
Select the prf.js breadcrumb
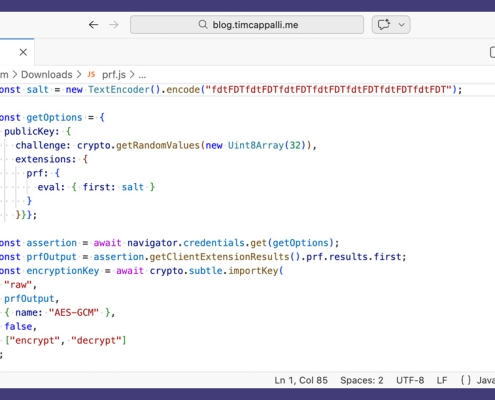pos(114,75)
